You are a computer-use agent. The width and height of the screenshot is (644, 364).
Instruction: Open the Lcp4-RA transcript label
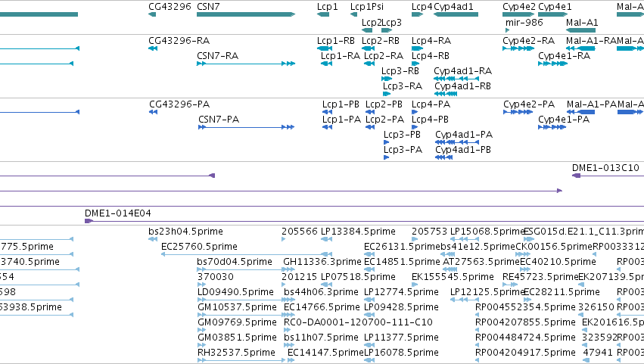click(431, 41)
